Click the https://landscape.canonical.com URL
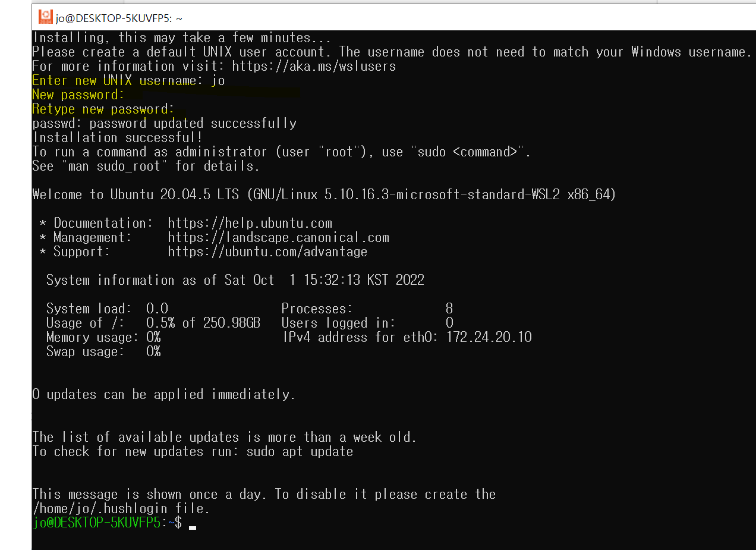The image size is (756, 550). point(279,238)
